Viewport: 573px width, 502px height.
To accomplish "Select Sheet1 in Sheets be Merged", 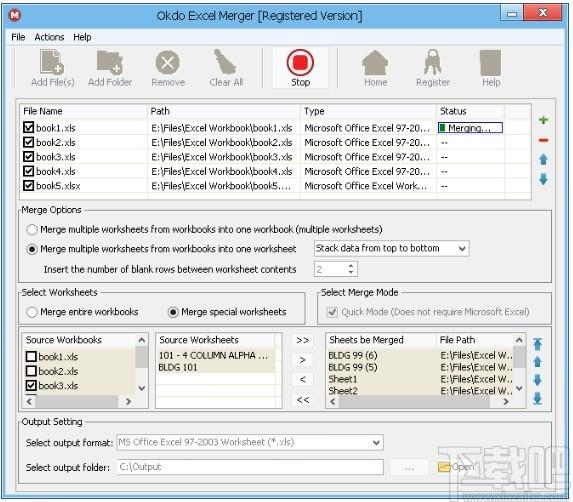I will [343, 379].
